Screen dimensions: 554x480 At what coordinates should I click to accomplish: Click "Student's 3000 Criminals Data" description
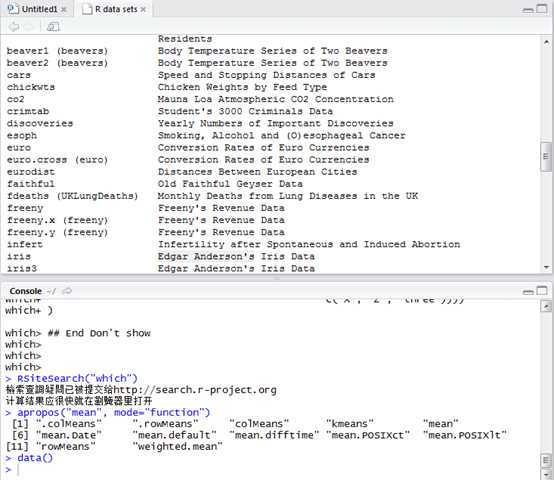[x=245, y=111]
